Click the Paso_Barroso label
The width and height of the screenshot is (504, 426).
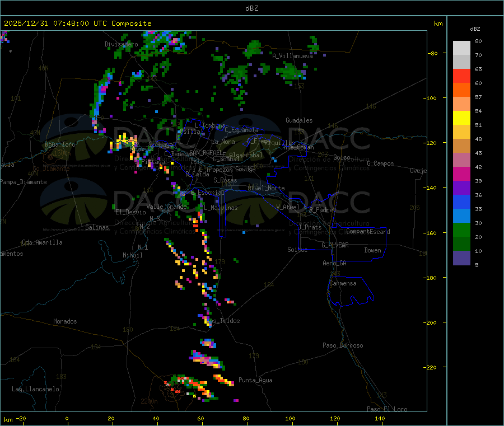[x=343, y=345]
